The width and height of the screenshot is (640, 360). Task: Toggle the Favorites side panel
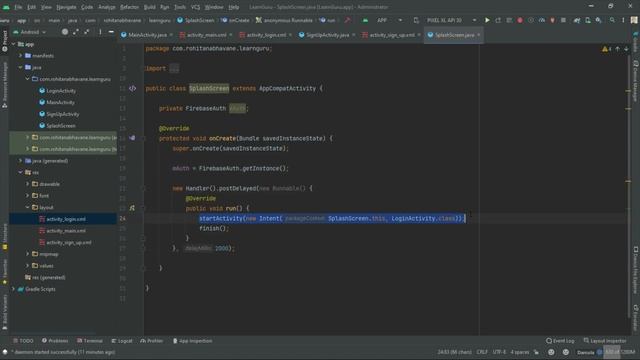4,271
